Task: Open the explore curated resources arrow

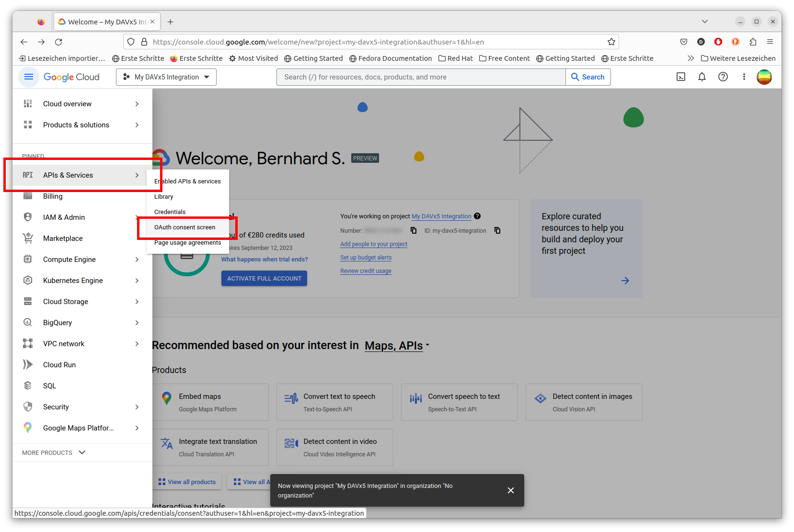Action: 625,281
